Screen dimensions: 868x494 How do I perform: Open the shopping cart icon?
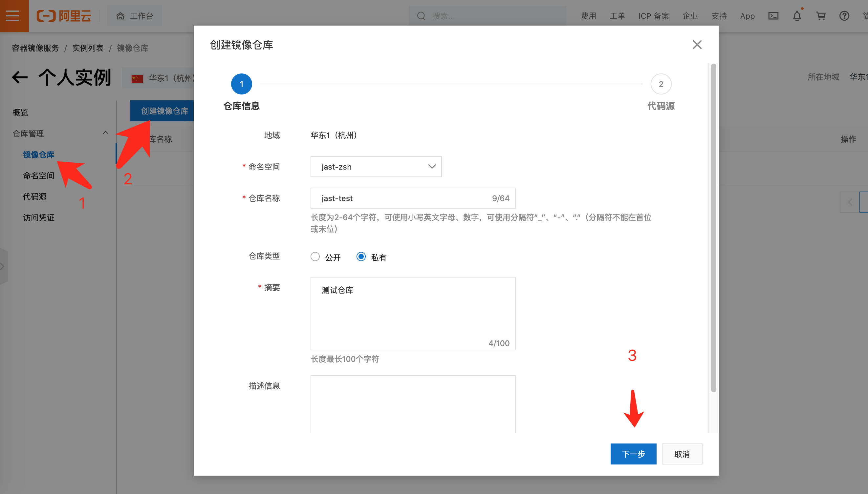[x=820, y=16]
